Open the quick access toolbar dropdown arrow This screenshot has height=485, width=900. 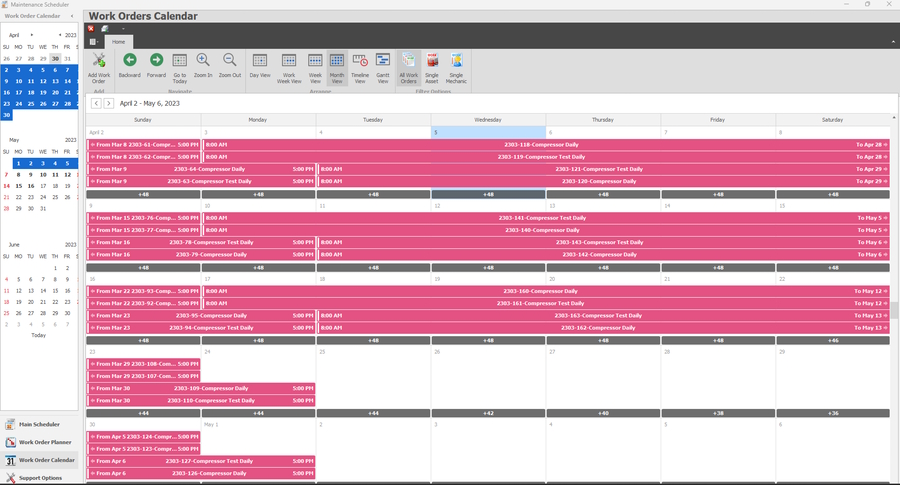(x=123, y=29)
